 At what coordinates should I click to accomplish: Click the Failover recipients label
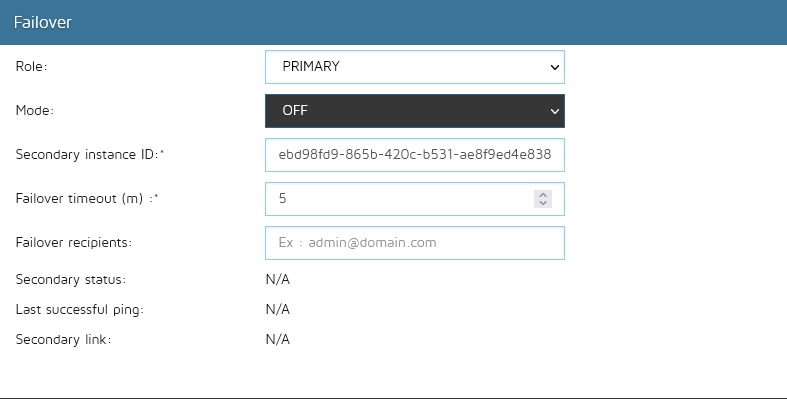pos(74,242)
